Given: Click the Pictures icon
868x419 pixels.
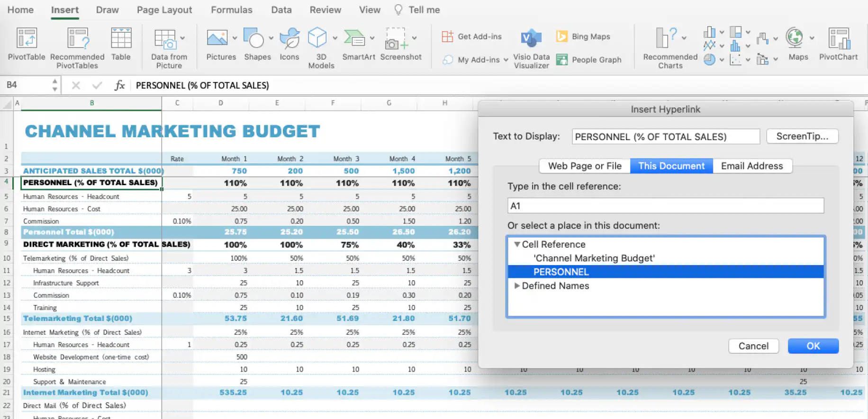Looking at the screenshot, I should tap(217, 38).
